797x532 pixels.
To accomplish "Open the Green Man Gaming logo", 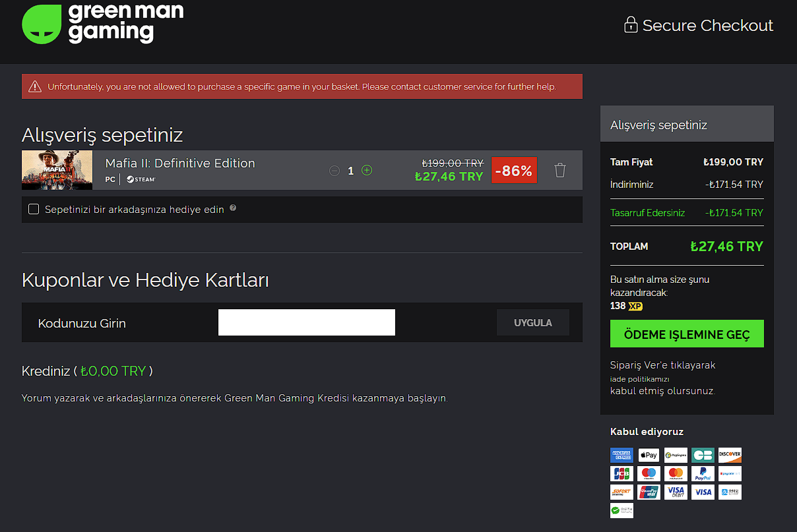I will tap(103, 24).
